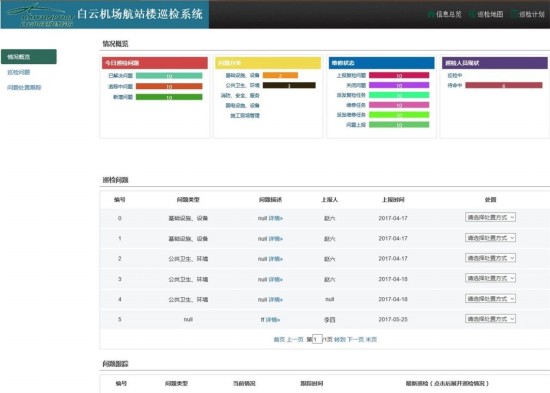Click the 公共卫生、环境 type cell in row 2
The image size is (550, 393).
tap(188, 259)
